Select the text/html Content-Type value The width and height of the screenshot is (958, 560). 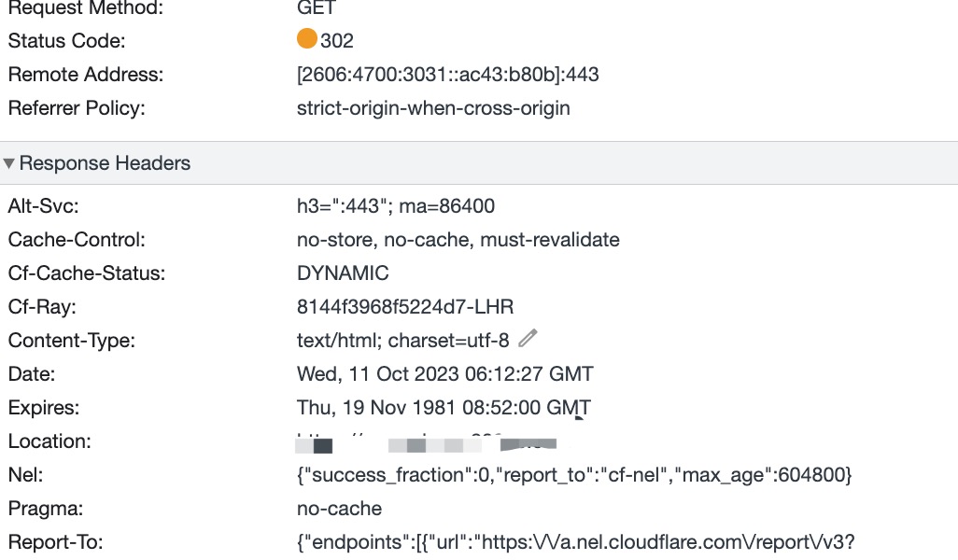tap(402, 340)
